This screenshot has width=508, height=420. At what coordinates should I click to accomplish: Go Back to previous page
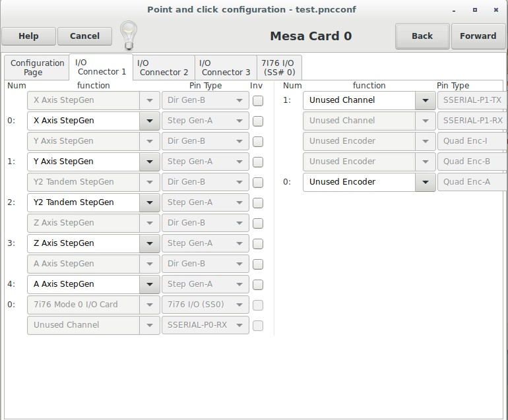coord(422,36)
